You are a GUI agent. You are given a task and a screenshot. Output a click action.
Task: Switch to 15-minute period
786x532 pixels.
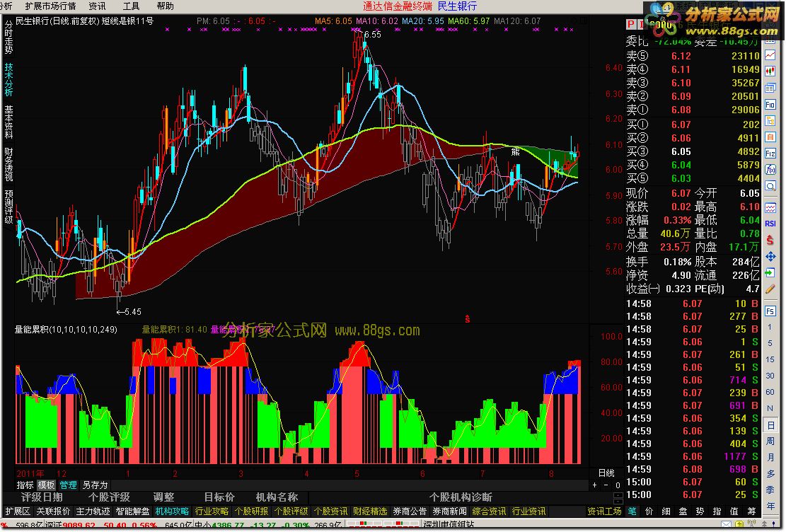click(x=770, y=359)
